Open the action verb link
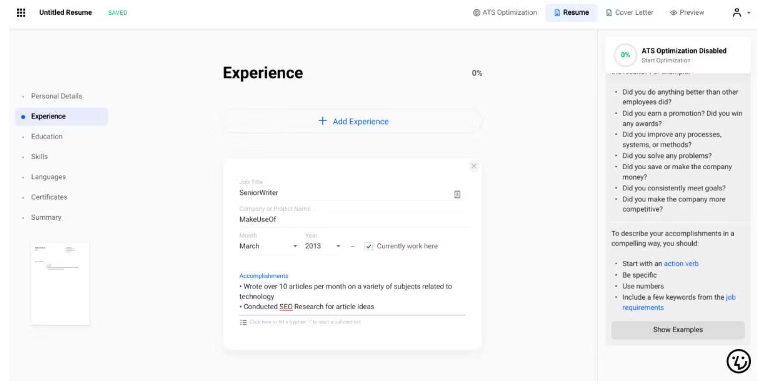 pyautogui.click(x=681, y=264)
